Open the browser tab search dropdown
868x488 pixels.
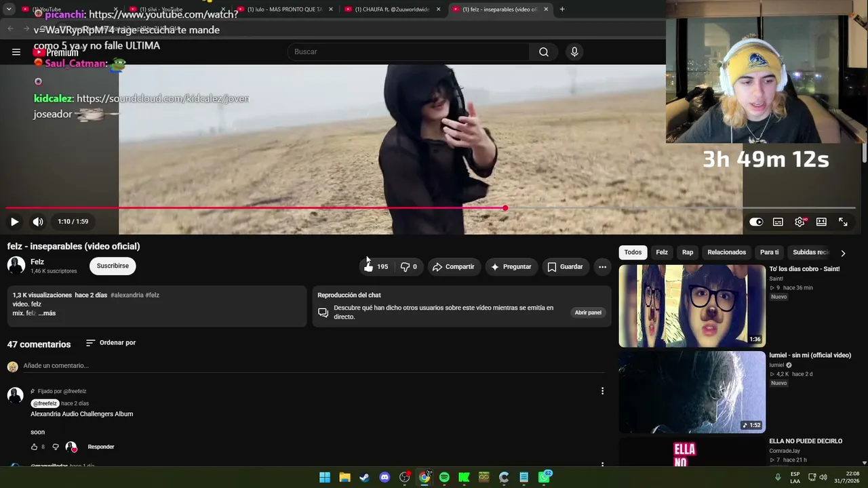pos(9,9)
